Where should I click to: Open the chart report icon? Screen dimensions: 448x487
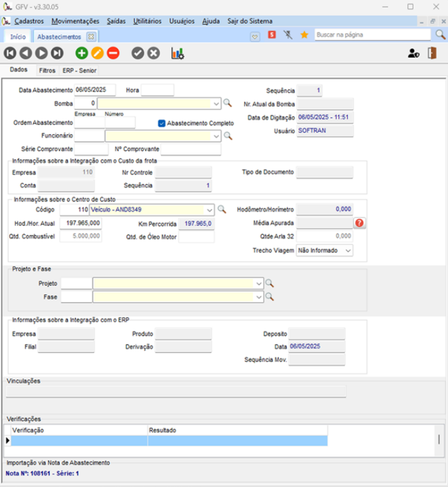coord(177,54)
